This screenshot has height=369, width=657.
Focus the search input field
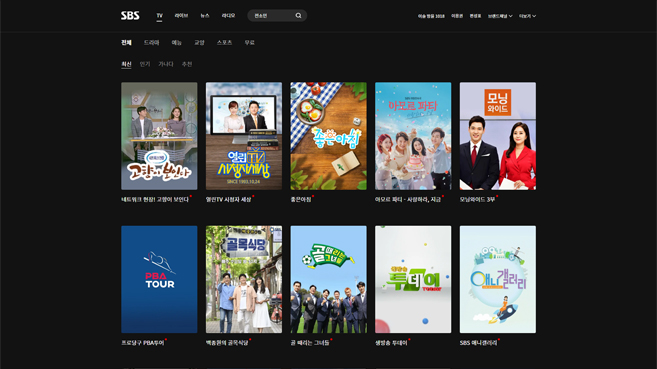pos(272,15)
